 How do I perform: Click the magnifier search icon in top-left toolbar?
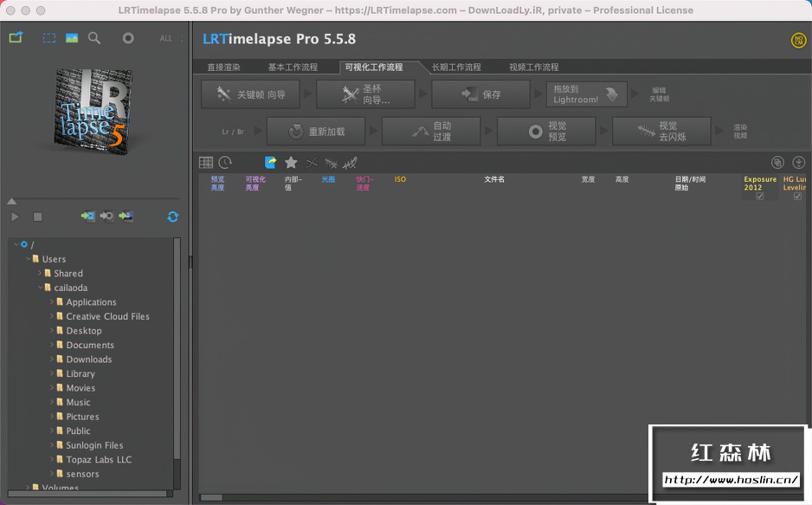tap(94, 38)
